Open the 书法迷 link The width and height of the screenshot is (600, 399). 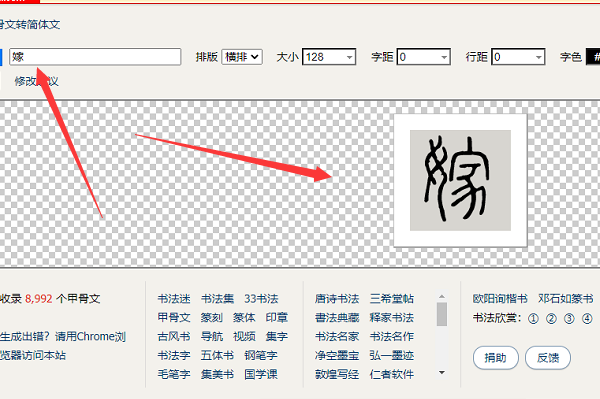pyautogui.click(x=174, y=299)
